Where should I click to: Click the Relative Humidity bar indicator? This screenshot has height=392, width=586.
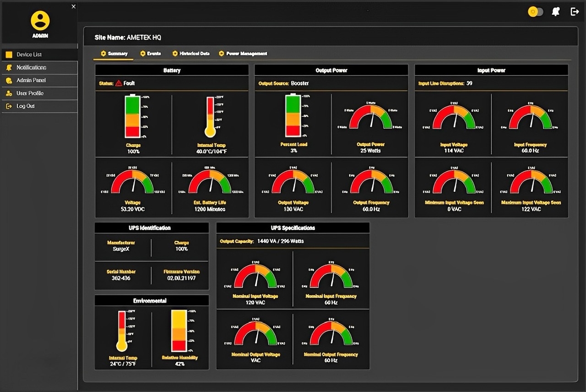pyautogui.click(x=179, y=331)
